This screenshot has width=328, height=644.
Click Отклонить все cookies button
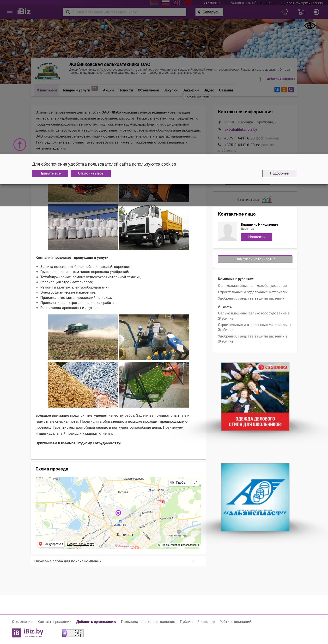91,173
